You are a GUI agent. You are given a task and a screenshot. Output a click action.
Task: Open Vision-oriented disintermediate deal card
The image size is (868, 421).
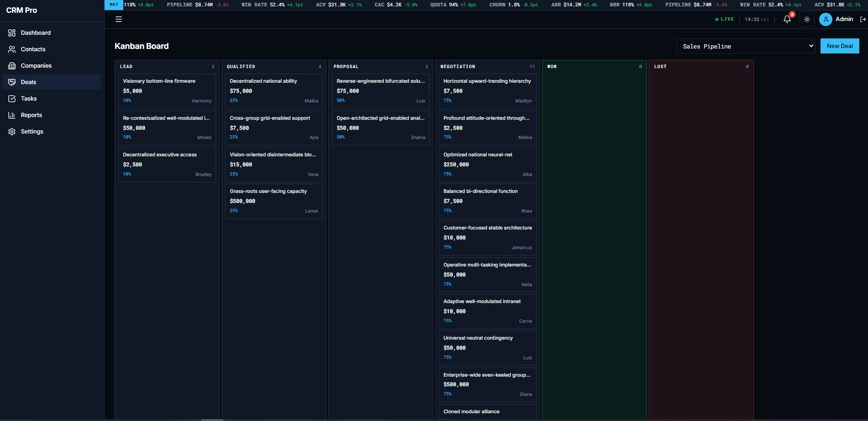(x=274, y=165)
